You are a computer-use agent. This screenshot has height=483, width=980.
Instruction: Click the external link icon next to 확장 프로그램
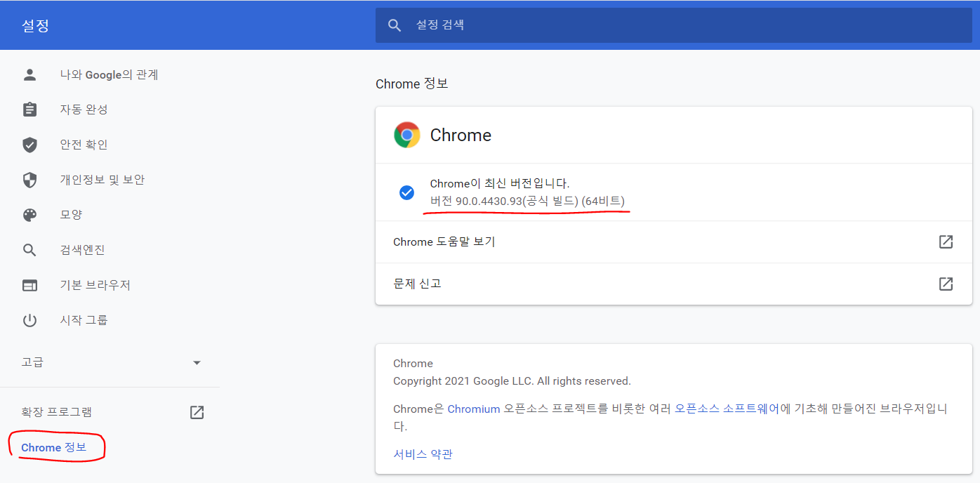[x=197, y=412]
